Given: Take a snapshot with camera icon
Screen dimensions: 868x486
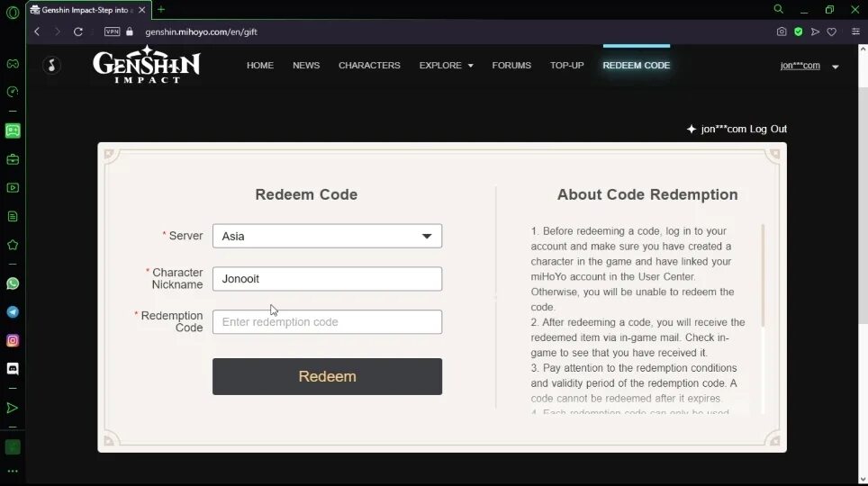Looking at the screenshot, I should click(781, 31).
